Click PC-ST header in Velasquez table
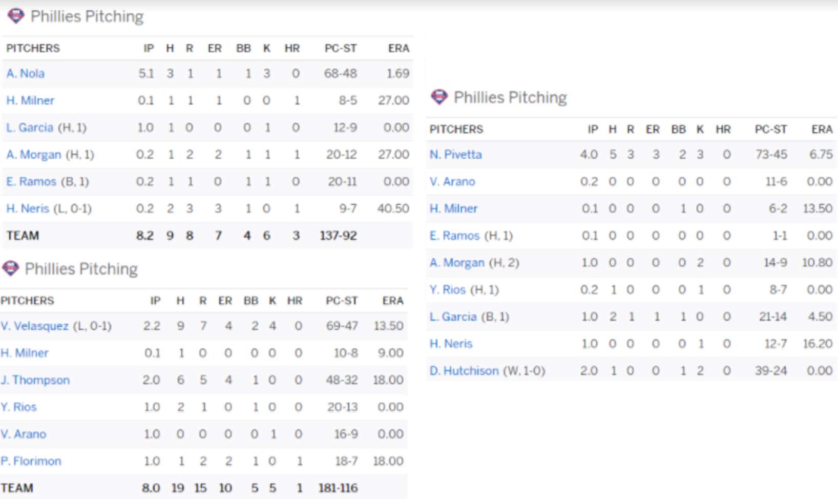Image resolution: width=838 pixels, height=504 pixels. [341, 301]
